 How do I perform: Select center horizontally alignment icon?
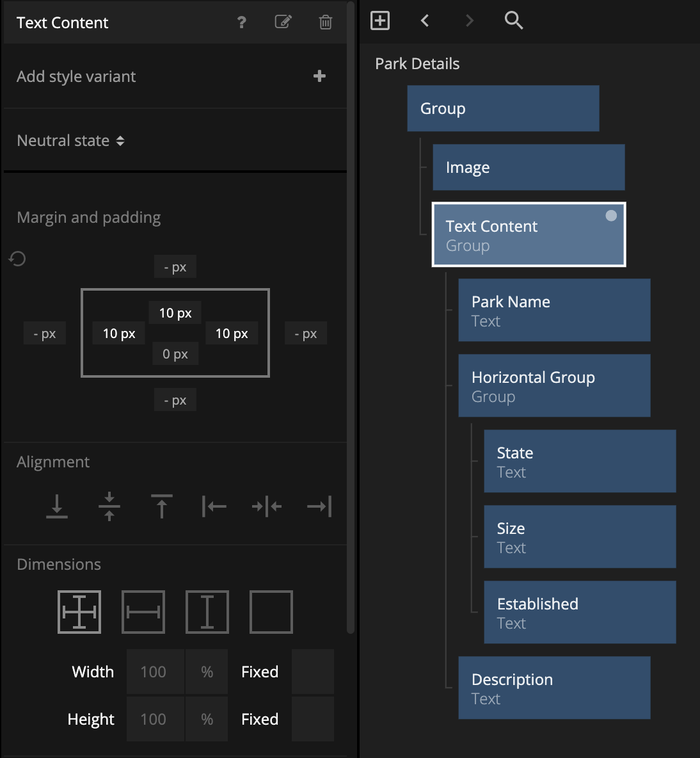(266, 506)
